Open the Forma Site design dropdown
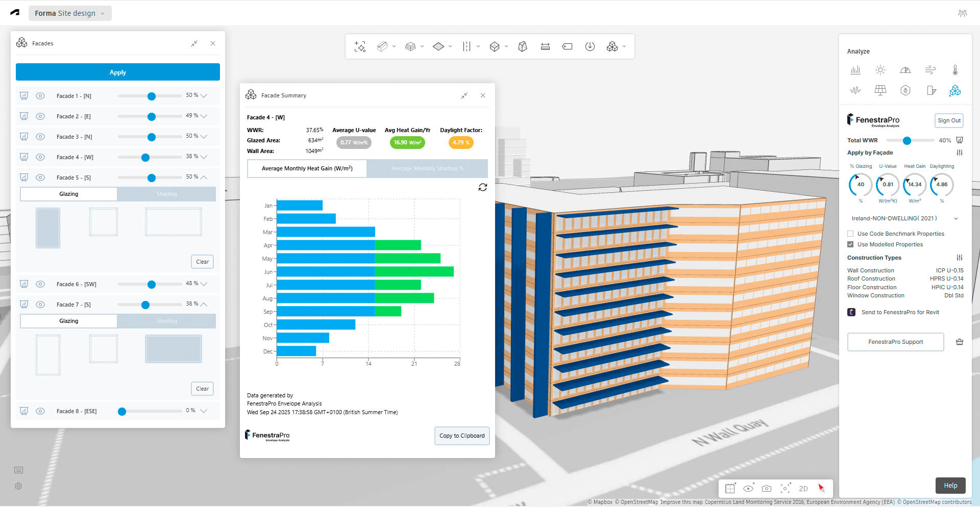 (x=70, y=13)
